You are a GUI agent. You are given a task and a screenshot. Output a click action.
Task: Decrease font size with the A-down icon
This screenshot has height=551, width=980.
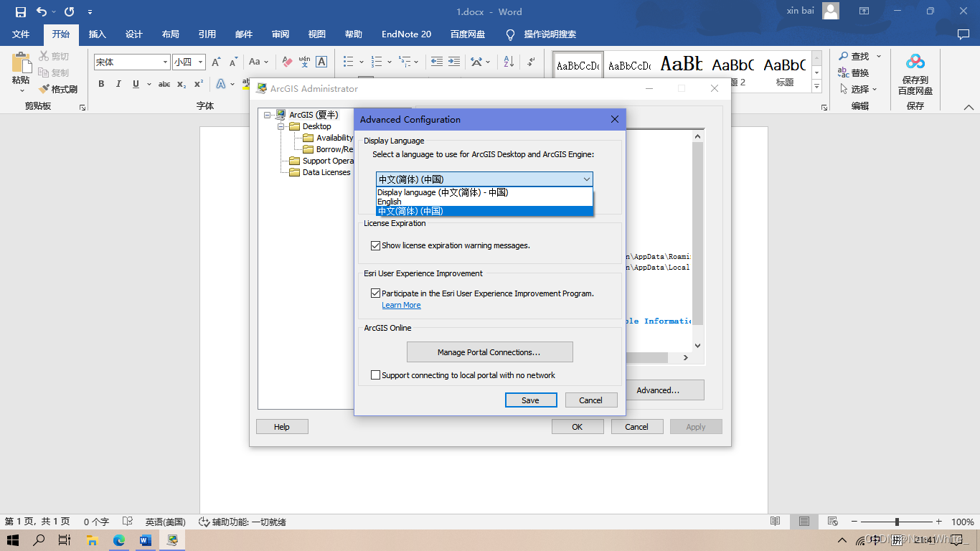click(x=232, y=62)
